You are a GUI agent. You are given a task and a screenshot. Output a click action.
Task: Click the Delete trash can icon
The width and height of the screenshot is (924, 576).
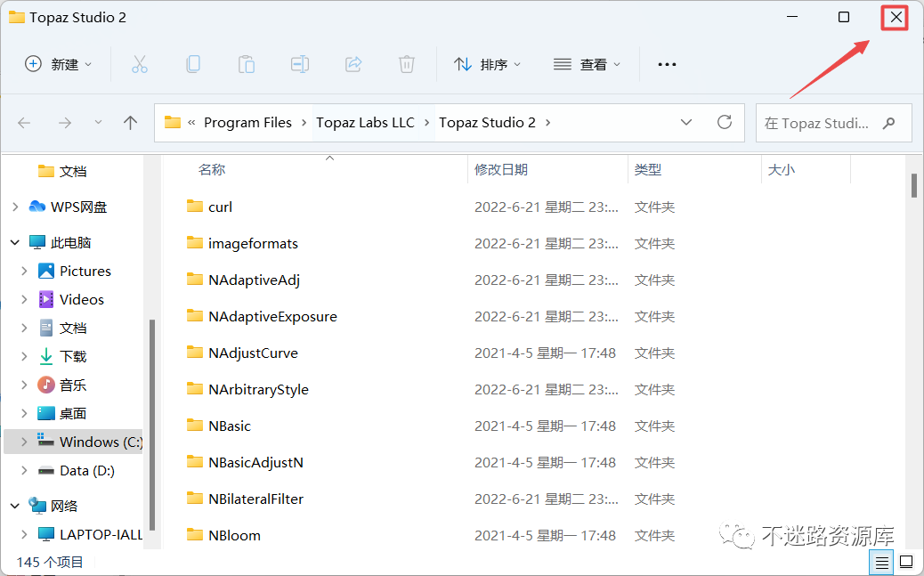pyautogui.click(x=407, y=64)
